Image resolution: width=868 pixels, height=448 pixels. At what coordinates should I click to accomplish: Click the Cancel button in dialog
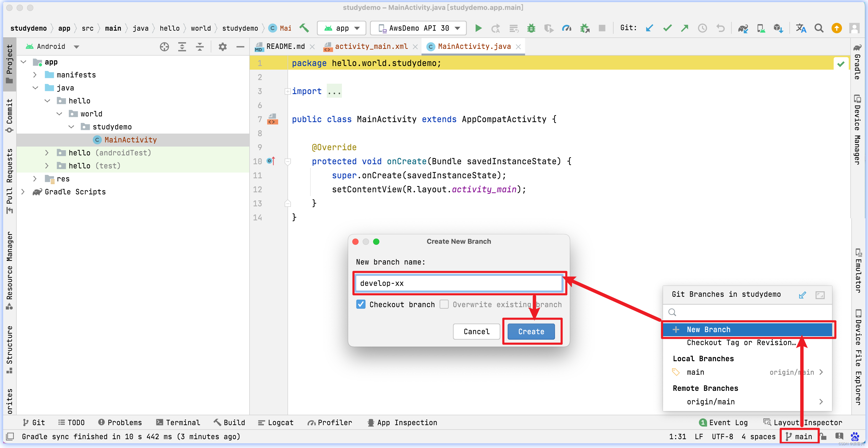[476, 331]
